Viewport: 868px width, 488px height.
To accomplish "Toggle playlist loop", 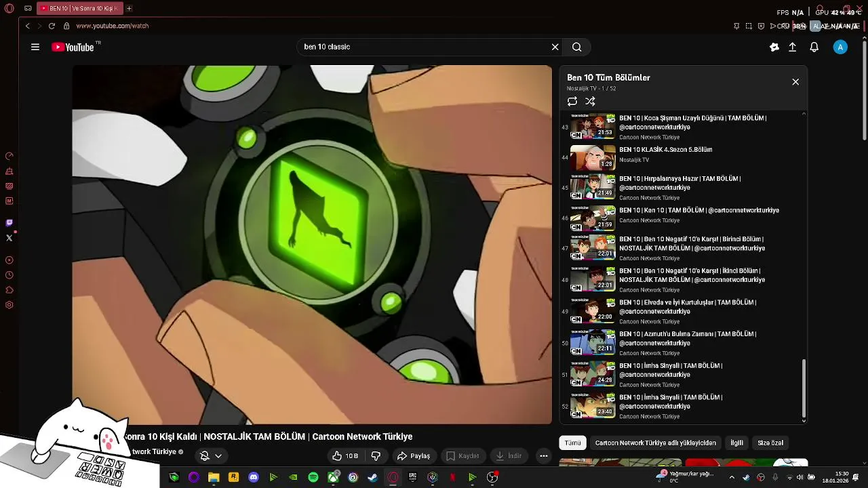I will tap(572, 101).
